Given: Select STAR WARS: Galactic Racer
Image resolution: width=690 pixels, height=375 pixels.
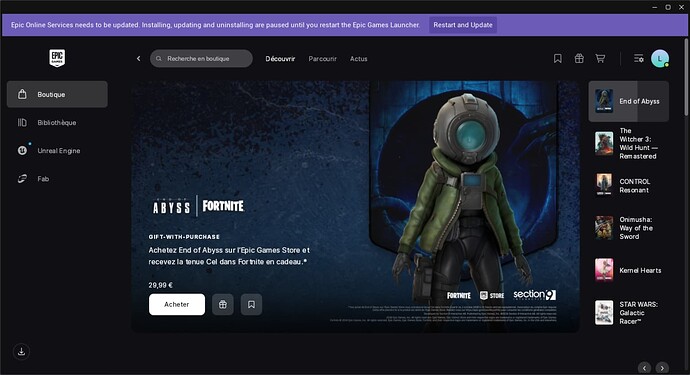Looking at the screenshot, I should click(x=628, y=312).
